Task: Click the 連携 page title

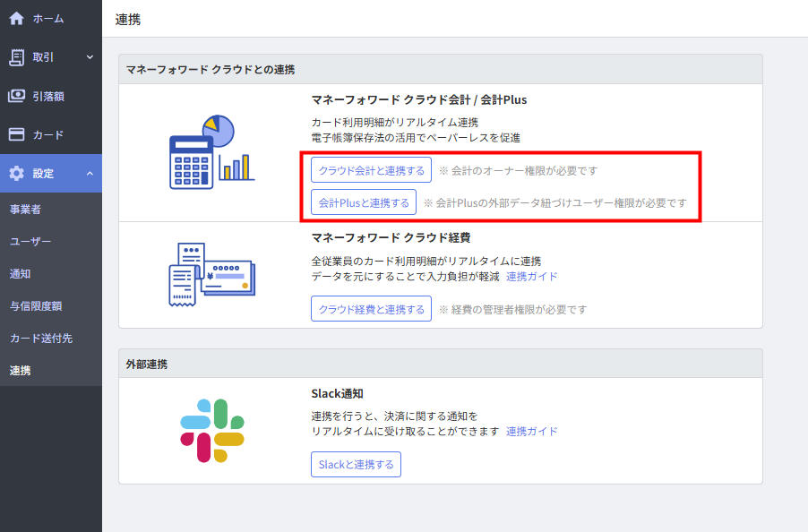Action: tap(128, 20)
